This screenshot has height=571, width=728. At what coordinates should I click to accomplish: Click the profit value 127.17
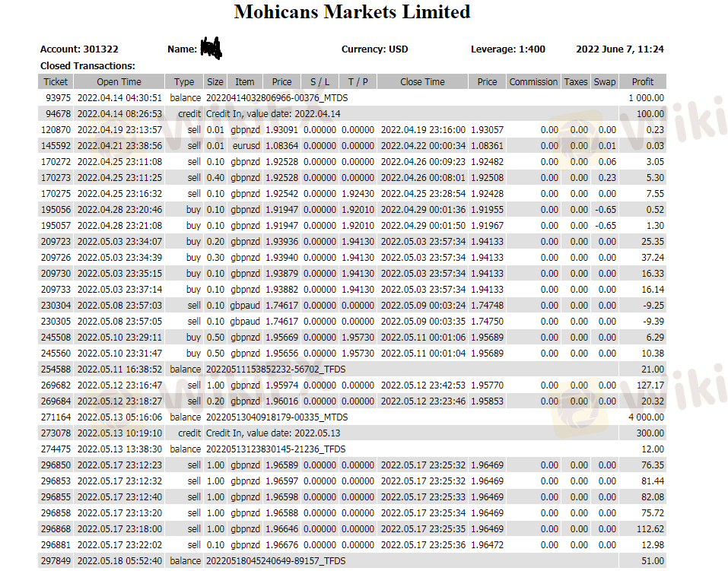[650, 385]
